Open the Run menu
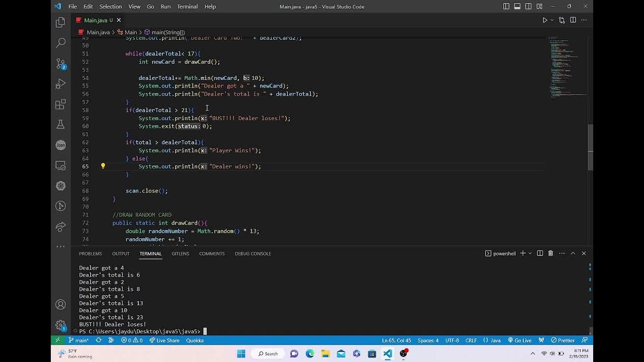 [x=166, y=7]
